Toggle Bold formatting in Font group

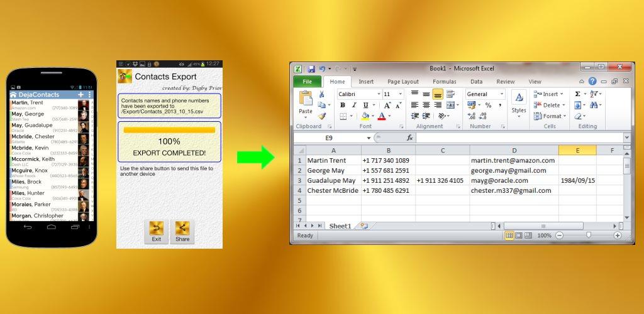coord(342,106)
